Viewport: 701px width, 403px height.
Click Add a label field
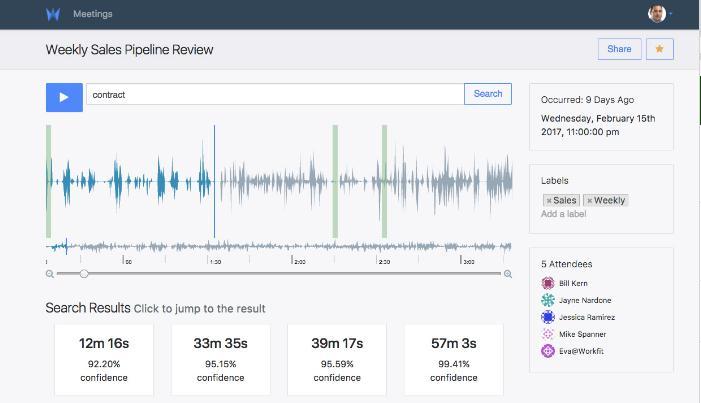click(x=564, y=214)
